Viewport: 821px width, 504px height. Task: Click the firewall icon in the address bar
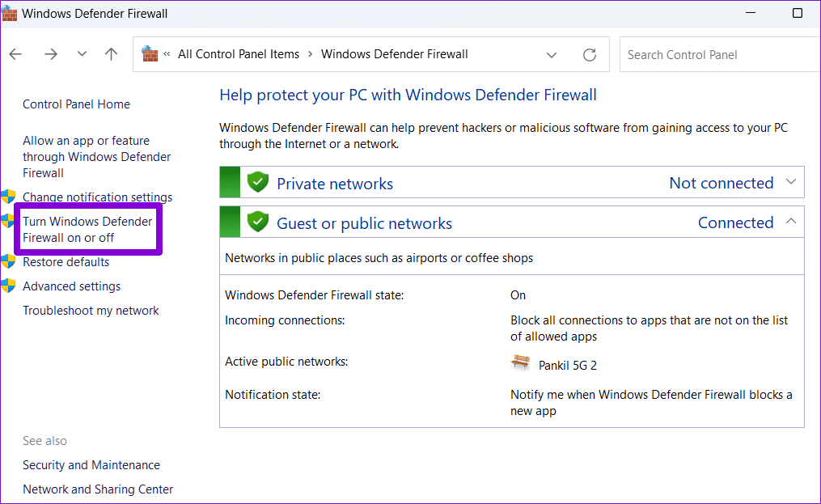pos(150,54)
